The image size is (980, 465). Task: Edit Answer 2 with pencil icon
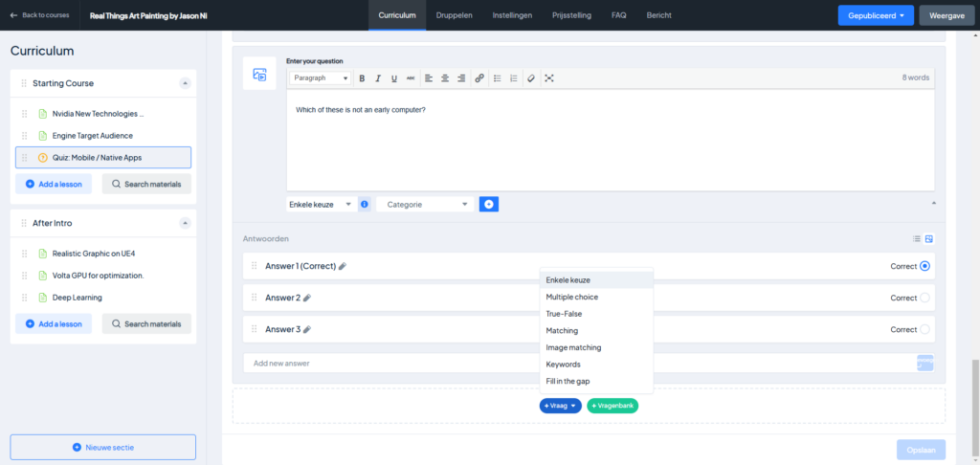(307, 299)
